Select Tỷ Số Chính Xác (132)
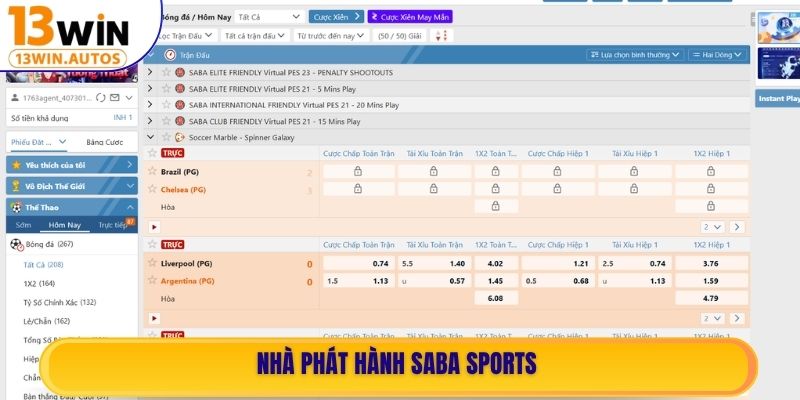 click(60, 302)
